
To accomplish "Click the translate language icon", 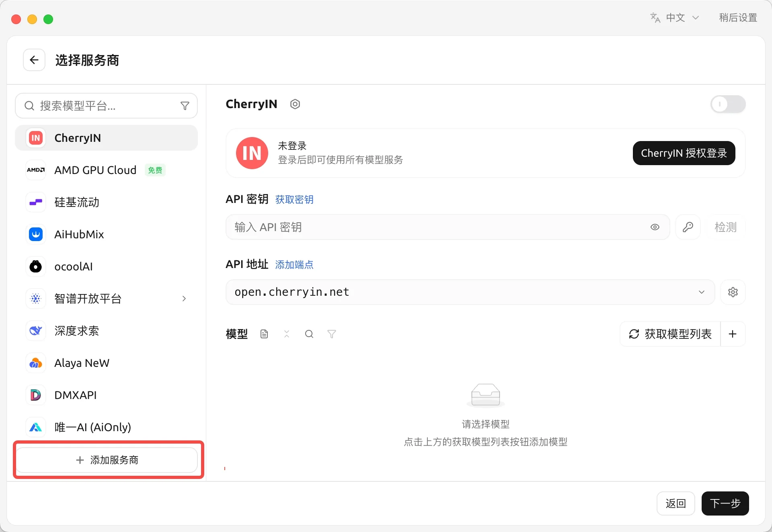I will coord(655,18).
